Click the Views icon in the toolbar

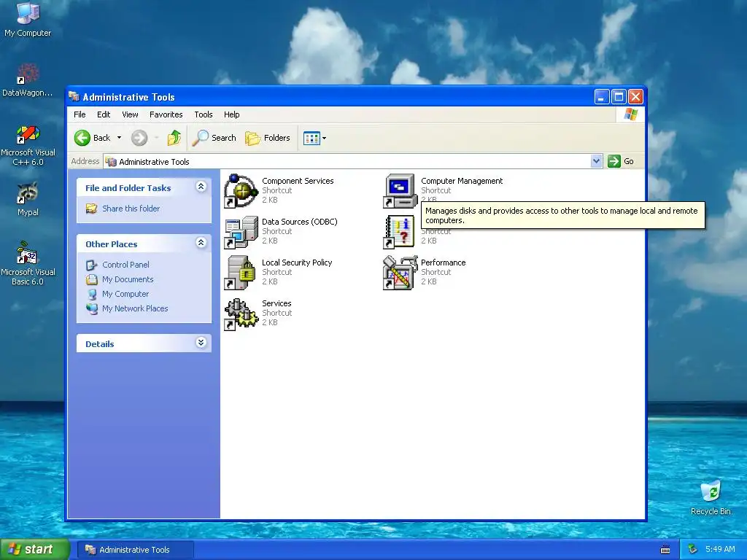(x=311, y=138)
